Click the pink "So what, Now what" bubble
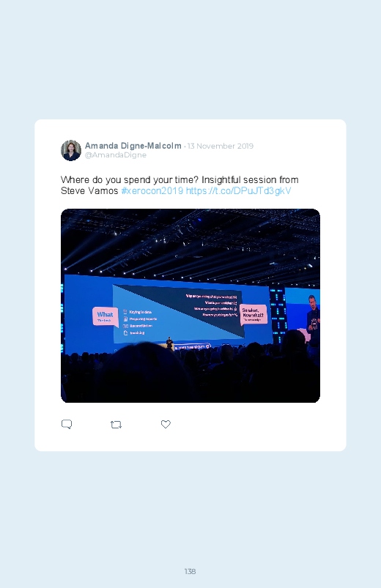The height and width of the screenshot is (588, 381). pos(254,314)
